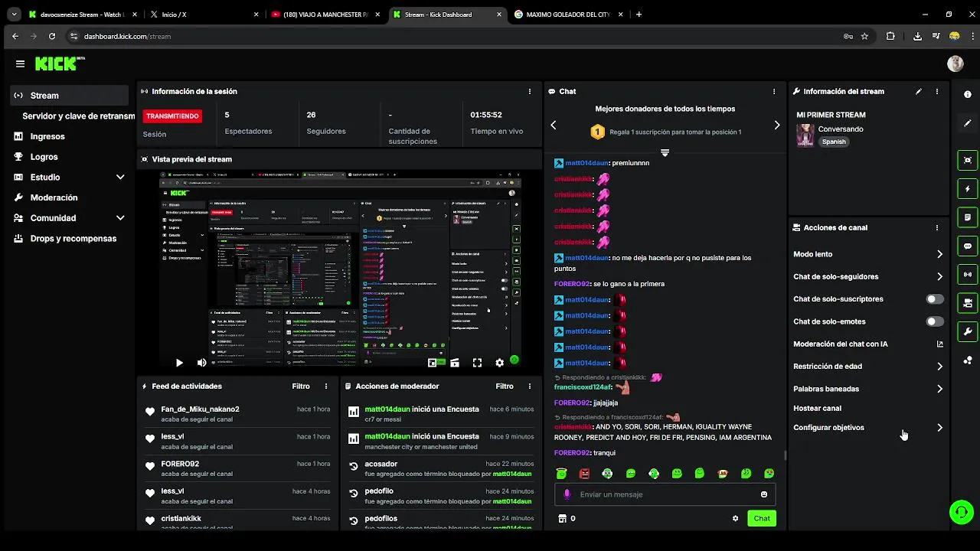The image size is (980, 551).
Task: Open the Chat panel options menu
Action: point(774,91)
